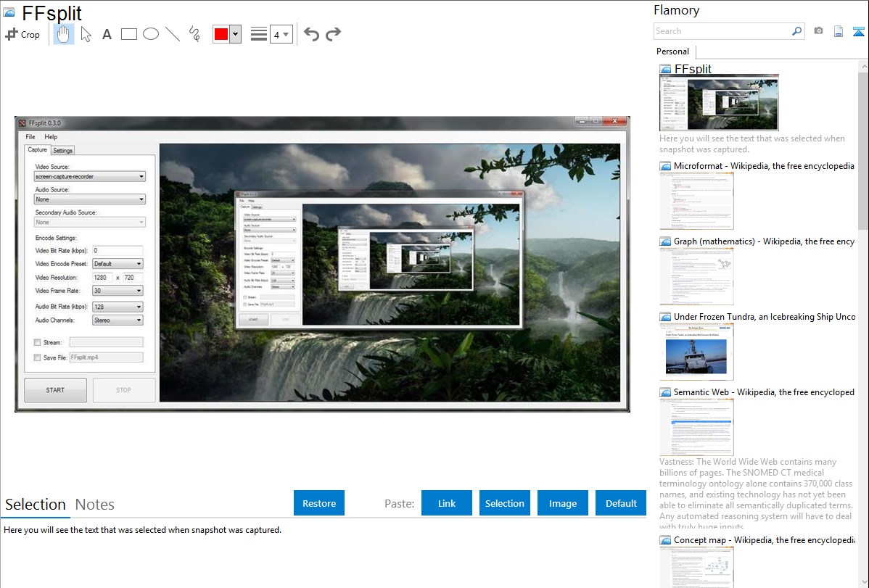Click the icon beside the Graph (mathematics) title
The width and height of the screenshot is (869, 588).
[665, 241]
